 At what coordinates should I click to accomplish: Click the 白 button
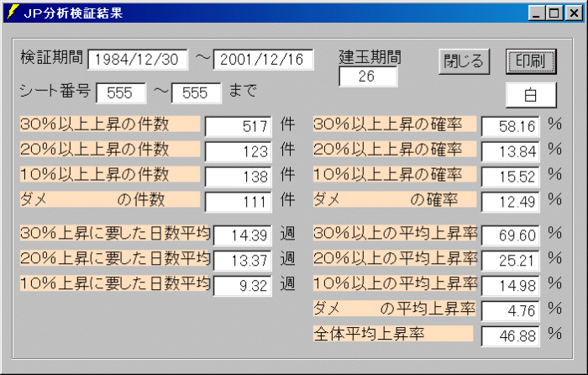click(x=531, y=95)
